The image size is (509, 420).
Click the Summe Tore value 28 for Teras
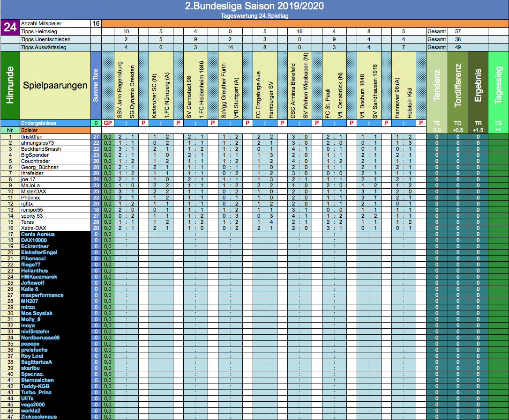pyautogui.click(x=96, y=222)
